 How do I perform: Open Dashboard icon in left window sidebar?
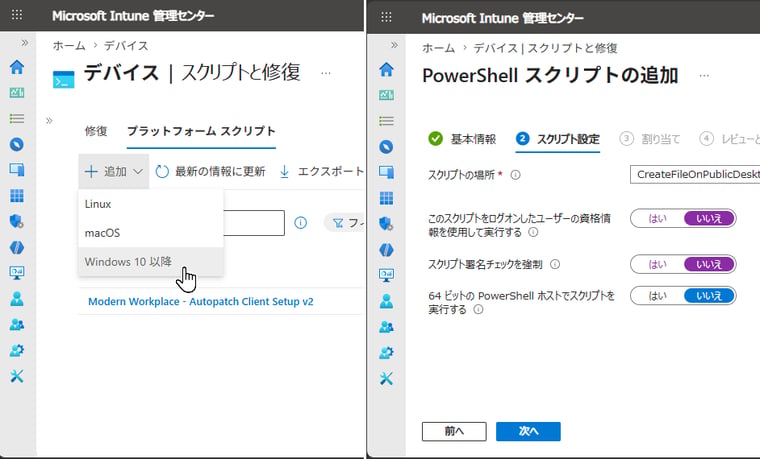pos(17,93)
